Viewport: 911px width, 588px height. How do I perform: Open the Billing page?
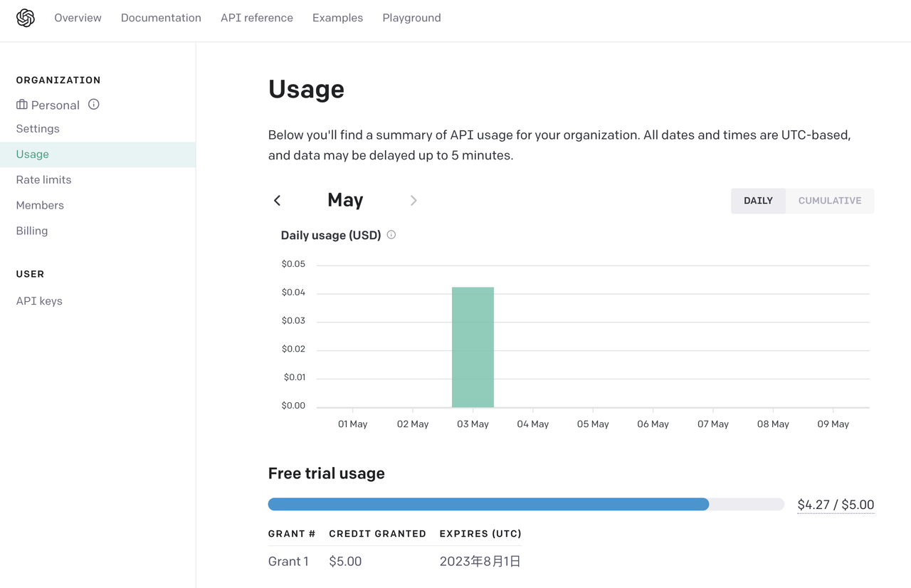pyautogui.click(x=32, y=231)
